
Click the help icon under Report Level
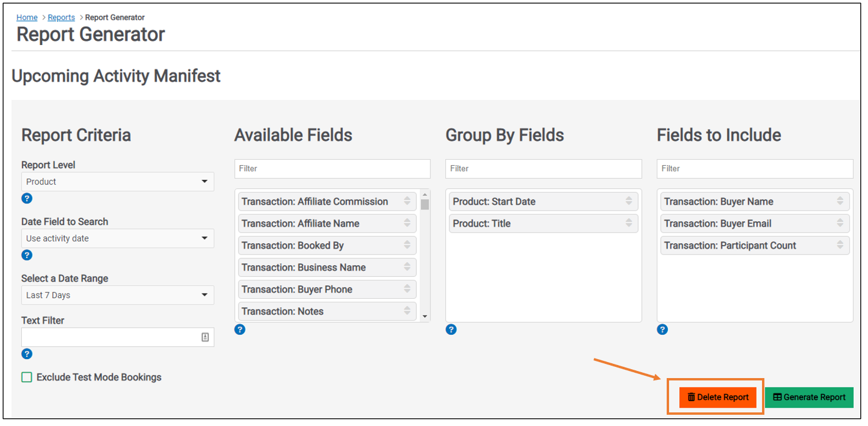(27, 198)
